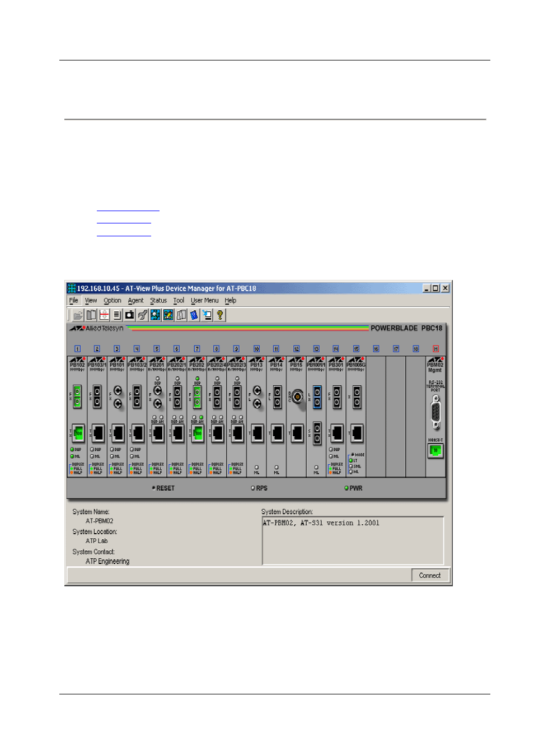Select empty slot number 16 marker
Image resolution: width=534 pixels, height=756 pixels.
(x=376, y=349)
